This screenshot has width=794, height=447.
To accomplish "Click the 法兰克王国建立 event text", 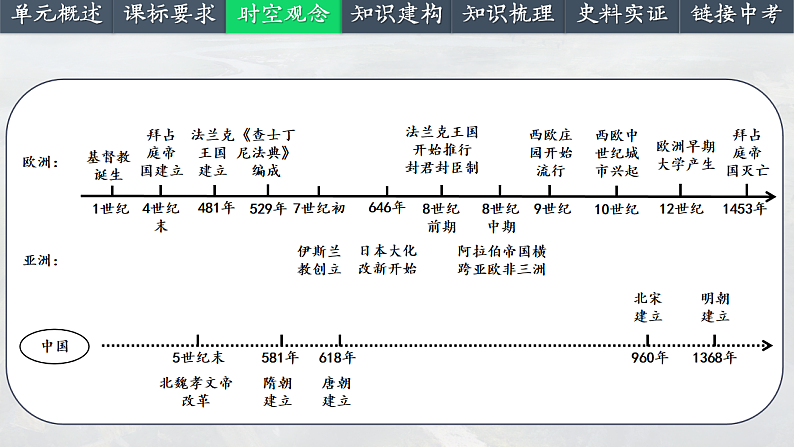I will (x=213, y=152).
